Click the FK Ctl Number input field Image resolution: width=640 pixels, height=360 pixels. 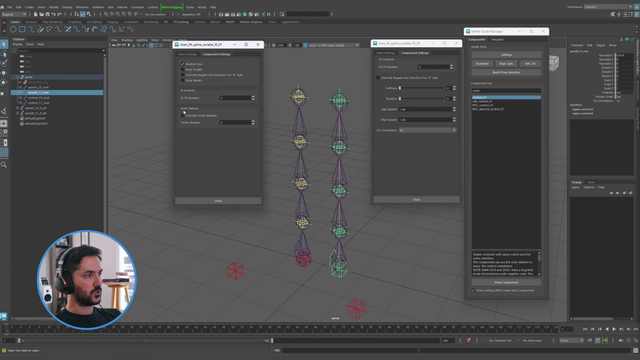[x=433, y=67]
